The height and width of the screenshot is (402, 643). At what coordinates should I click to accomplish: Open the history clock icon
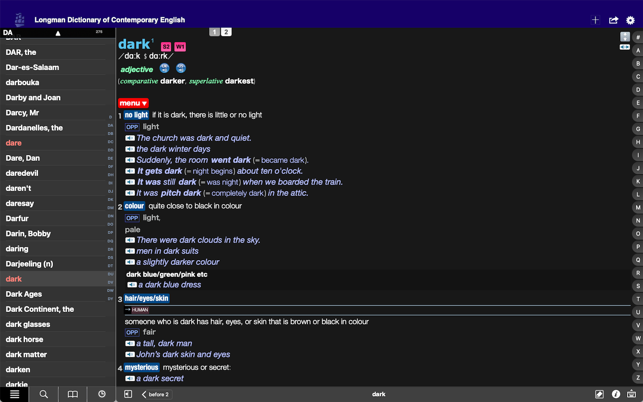pyautogui.click(x=102, y=394)
